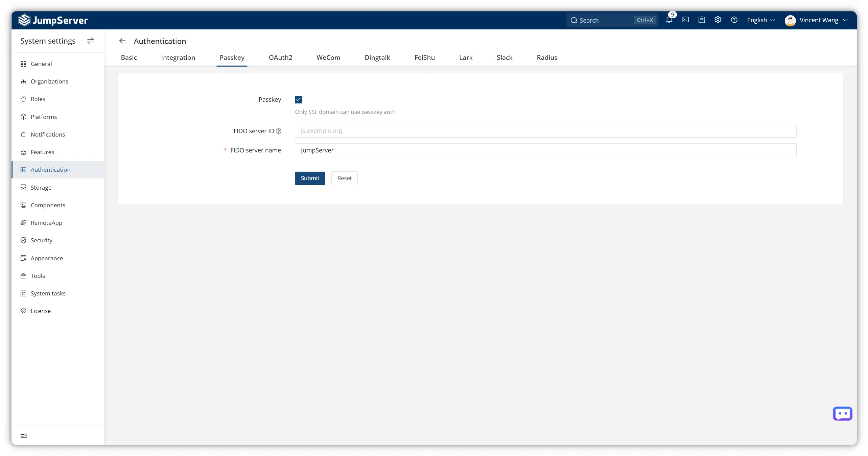Switch to the OAuth2 tab

click(x=280, y=57)
